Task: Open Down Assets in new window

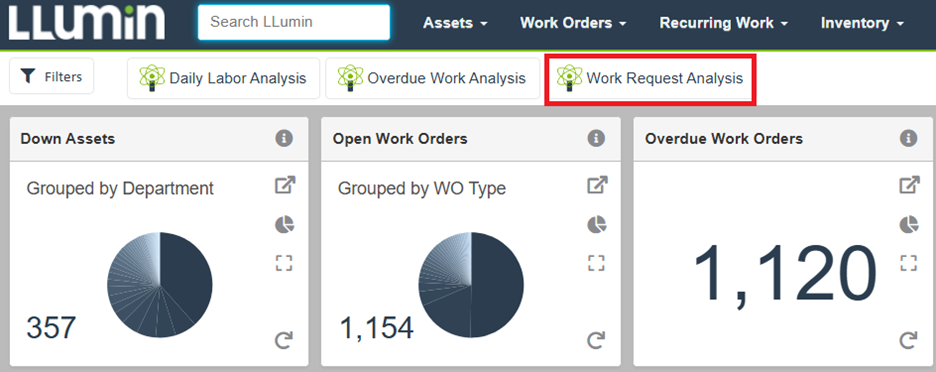Action: [285, 185]
